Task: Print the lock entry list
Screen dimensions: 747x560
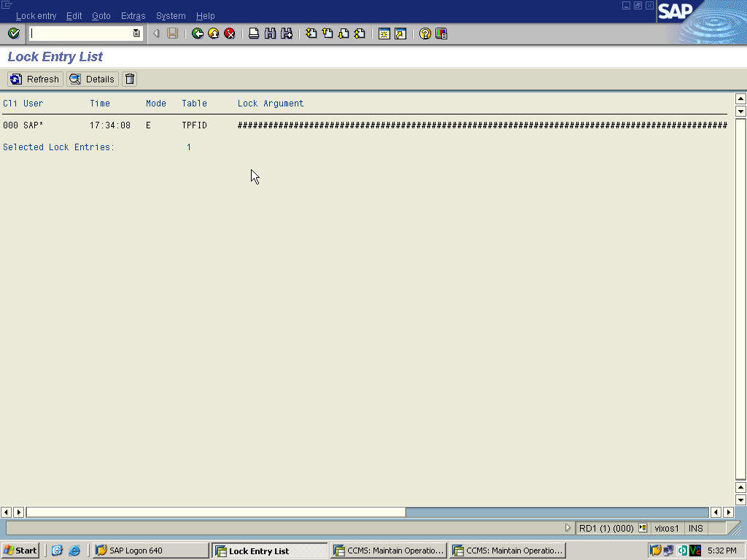Action: pos(253,33)
